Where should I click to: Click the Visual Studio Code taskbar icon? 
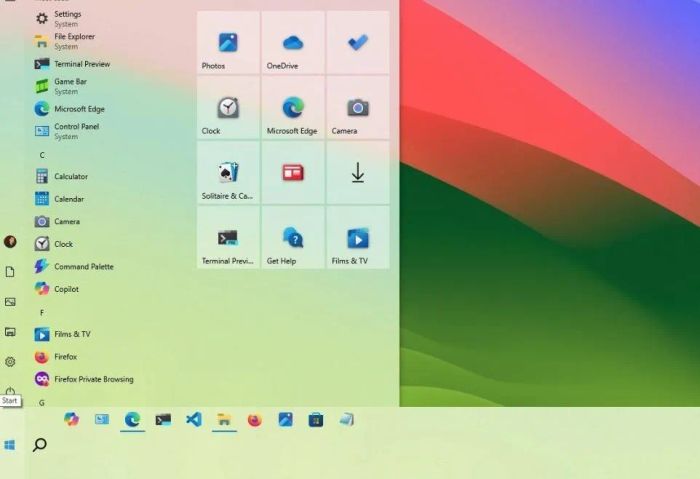coord(194,420)
